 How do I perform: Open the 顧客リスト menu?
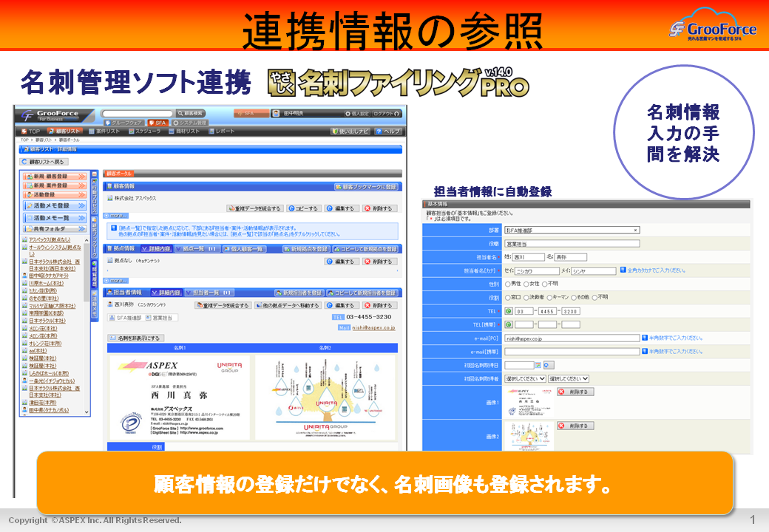[x=65, y=132]
